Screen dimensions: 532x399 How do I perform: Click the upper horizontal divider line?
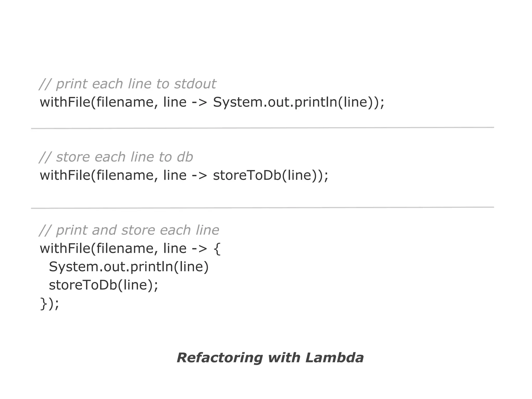click(x=262, y=128)
